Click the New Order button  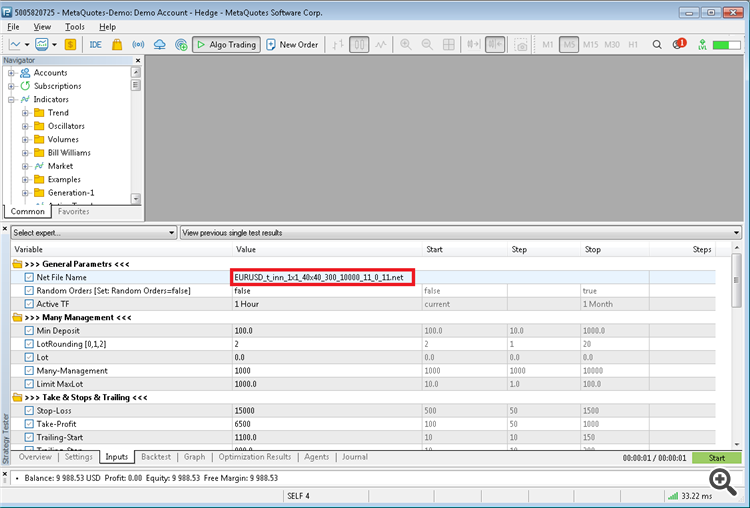point(291,45)
